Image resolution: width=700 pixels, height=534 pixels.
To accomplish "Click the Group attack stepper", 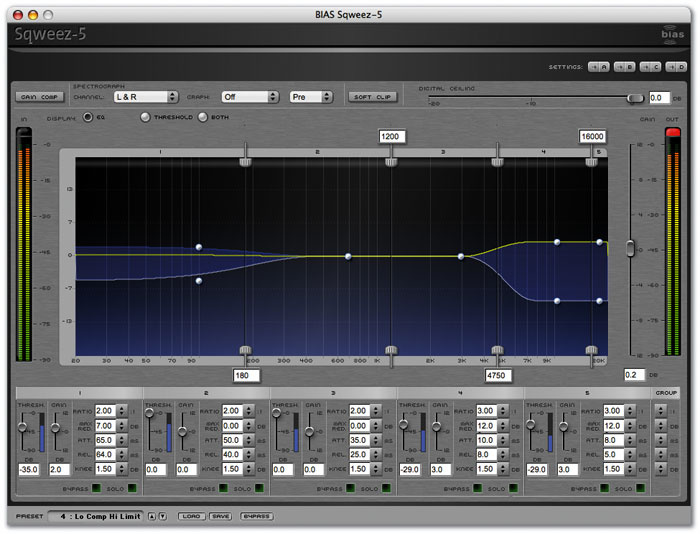I will click(660, 440).
